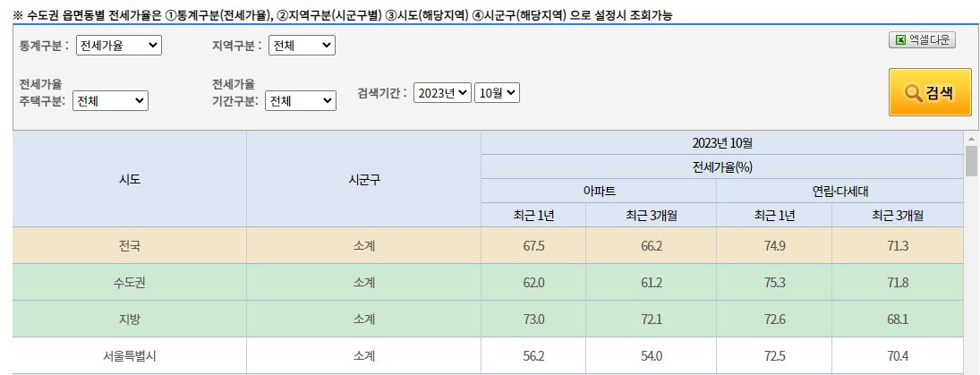The height and width of the screenshot is (375, 980).
Task: Click the value 67.5 in 전국 row
Action: (x=533, y=245)
